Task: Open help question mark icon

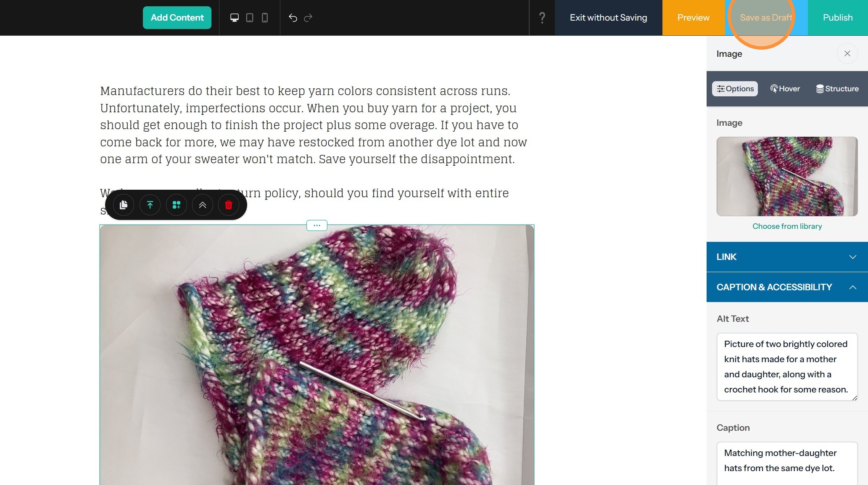Action: click(x=542, y=18)
